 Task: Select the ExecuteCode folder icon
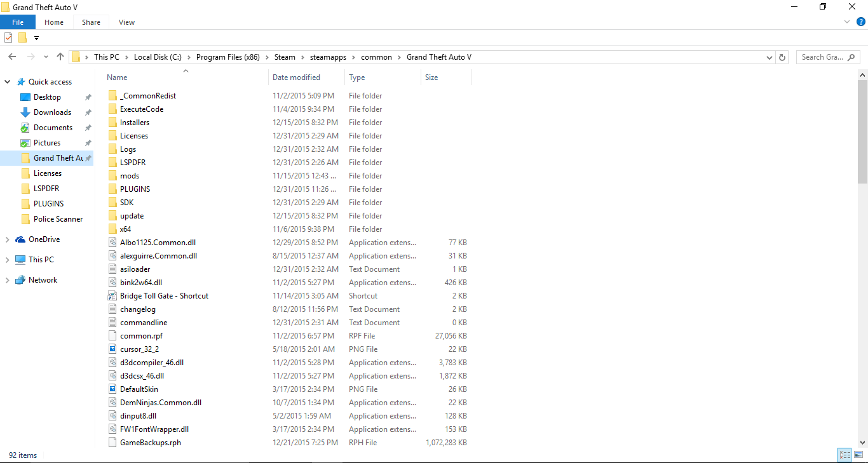(112, 109)
